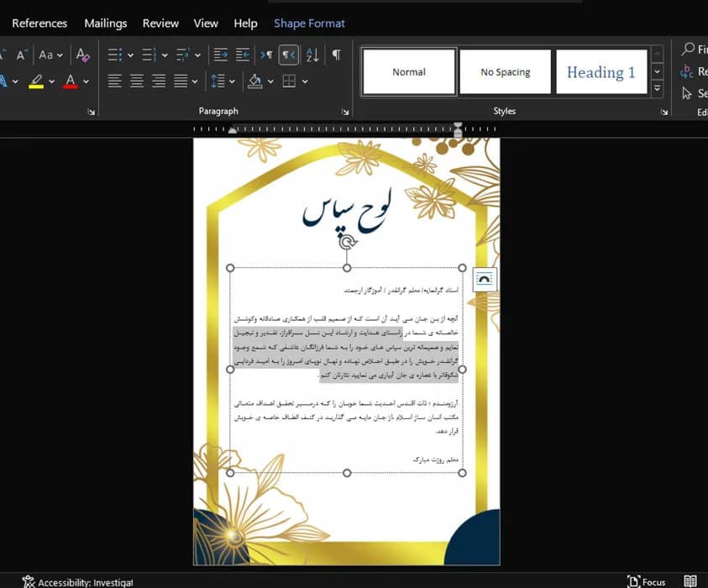Show or hide paragraph marks
This screenshot has height=588, width=708.
[337, 55]
